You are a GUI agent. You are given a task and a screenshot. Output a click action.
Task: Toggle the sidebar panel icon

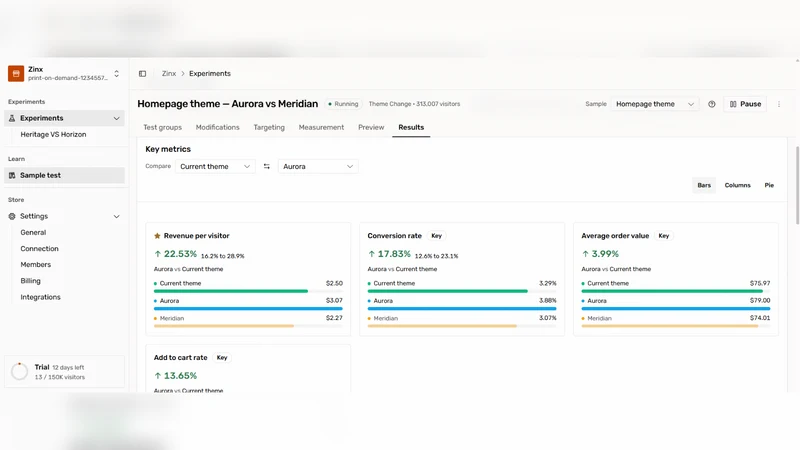point(142,73)
